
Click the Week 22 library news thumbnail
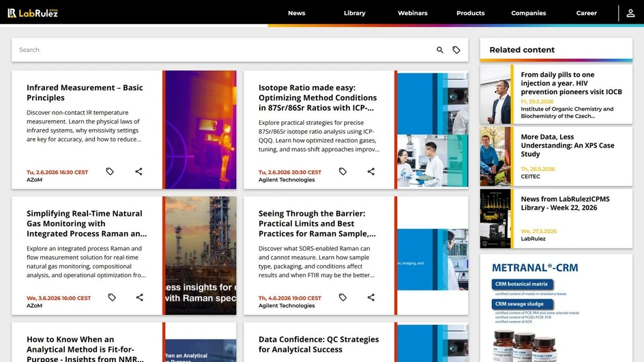click(x=495, y=219)
